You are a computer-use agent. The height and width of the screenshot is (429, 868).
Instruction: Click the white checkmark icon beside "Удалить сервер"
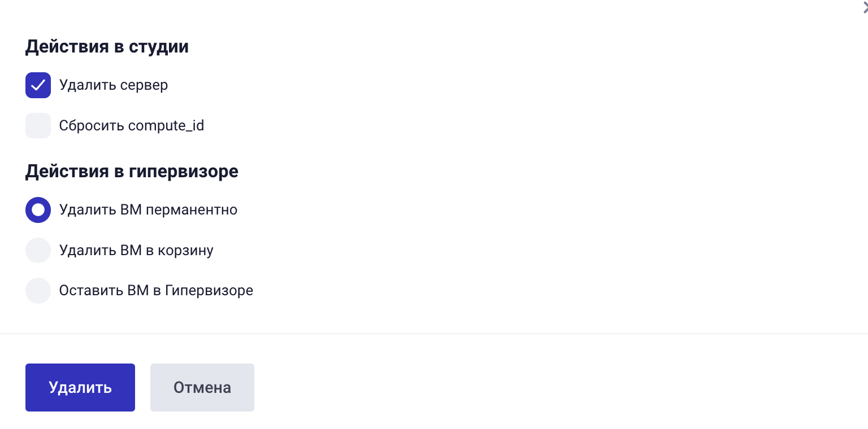coord(38,85)
